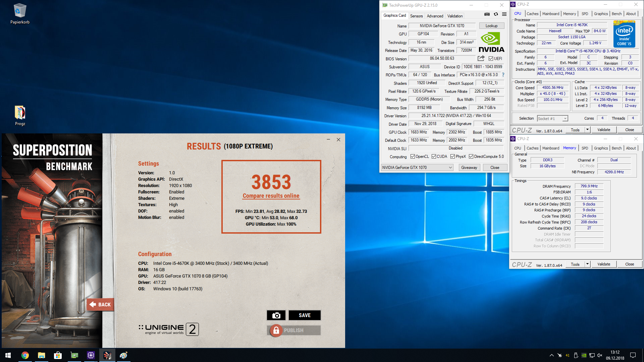The width and height of the screenshot is (644, 362).
Task: Click the DRAM Frequency value 799.9 MHz
Action: 589,186
